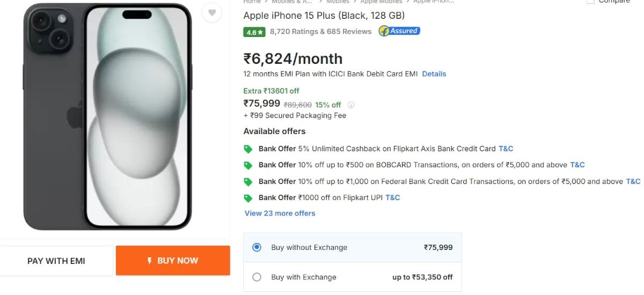Screen dimensions: 644x295
Task: Click the price info icon
Action: tap(352, 105)
